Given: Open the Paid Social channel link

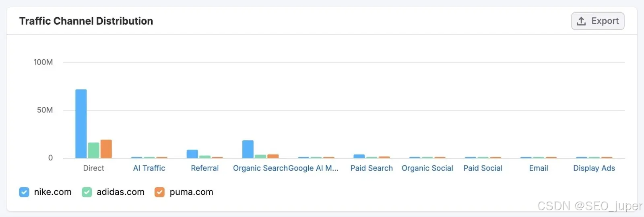Looking at the screenshot, I should pos(483,168).
